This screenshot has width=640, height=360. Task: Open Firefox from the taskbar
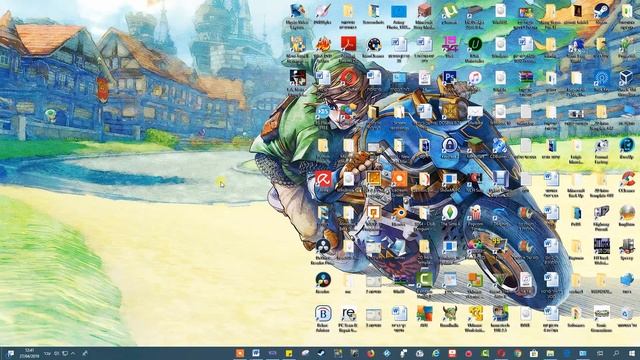click(x=371, y=353)
